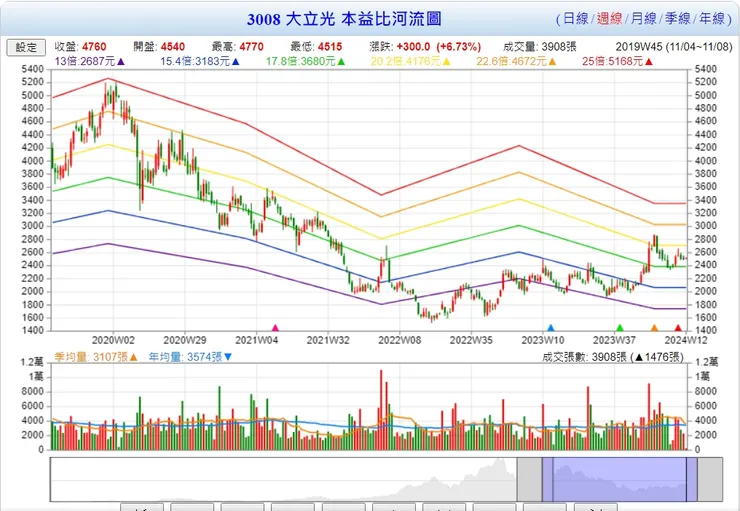The image size is (740, 511).
Task: Click the 成交量: 3908張 volume text
Action: tap(539, 47)
